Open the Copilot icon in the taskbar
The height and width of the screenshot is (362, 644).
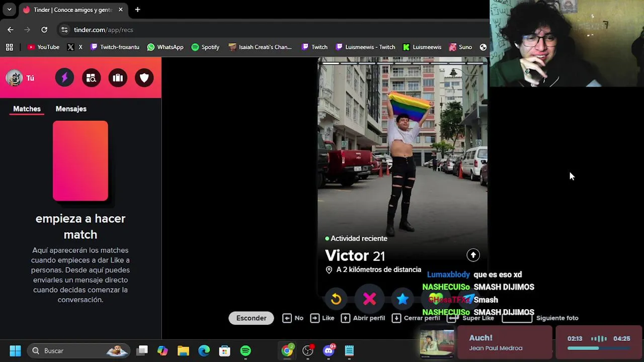pyautogui.click(x=163, y=351)
